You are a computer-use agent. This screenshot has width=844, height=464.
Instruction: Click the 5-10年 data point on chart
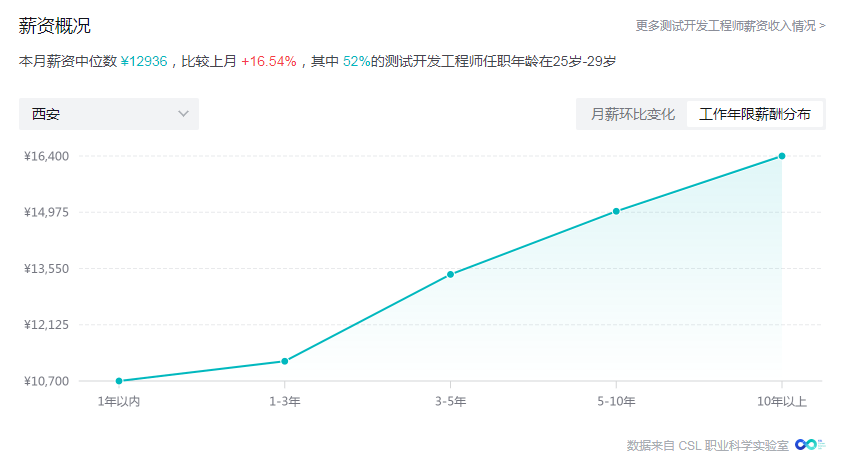pyautogui.click(x=616, y=212)
